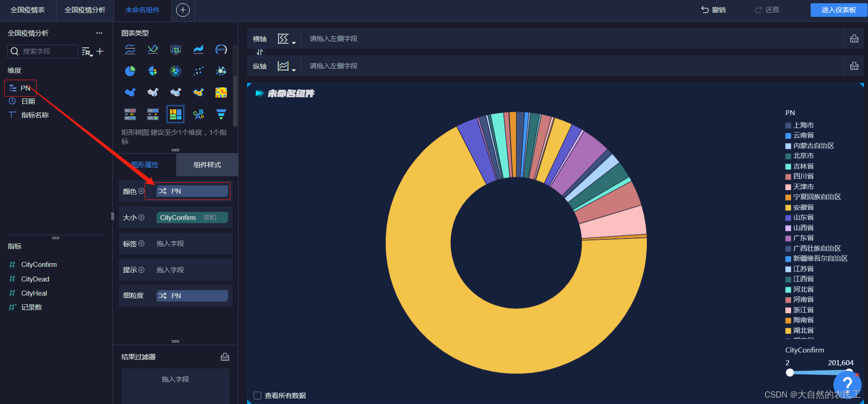
Task: Click the 搜索字段 search input
Action: tap(43, 51)
